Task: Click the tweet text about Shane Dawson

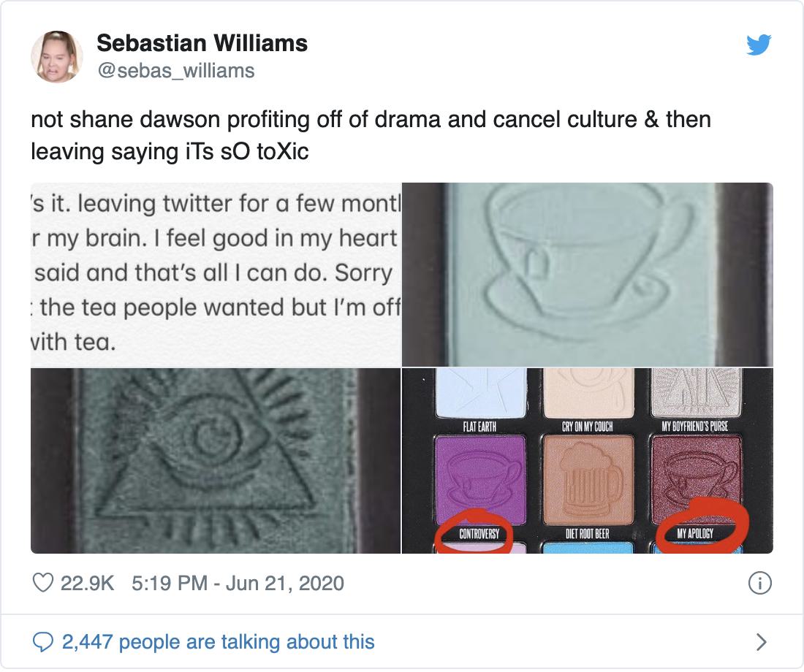Action: (x=371, y=137)
